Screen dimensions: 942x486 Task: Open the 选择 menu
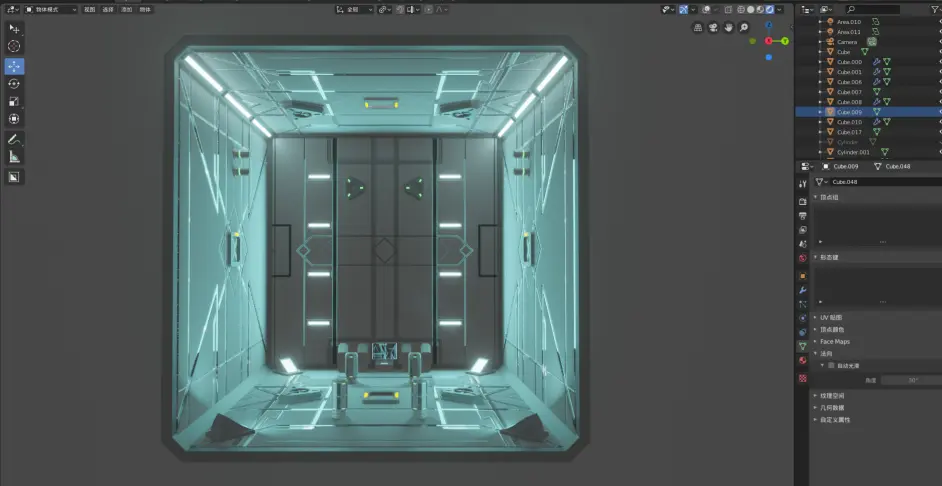[108, 10]
